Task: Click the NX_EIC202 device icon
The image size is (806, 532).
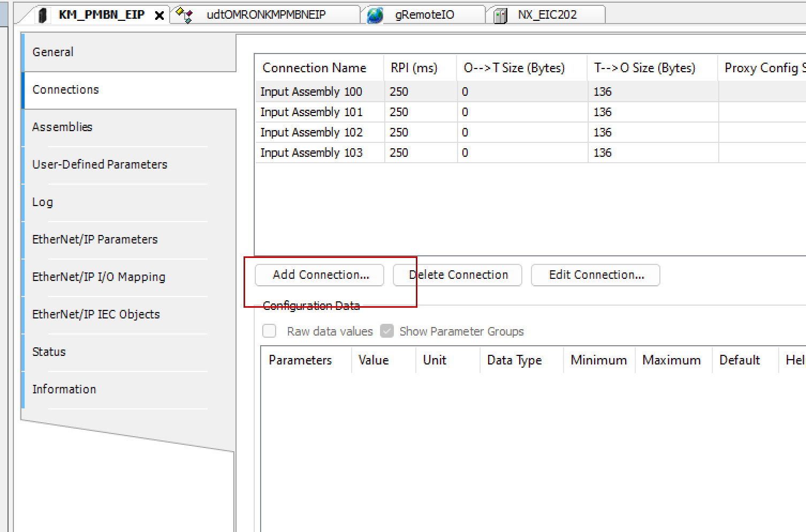Action: pos(500,16)
